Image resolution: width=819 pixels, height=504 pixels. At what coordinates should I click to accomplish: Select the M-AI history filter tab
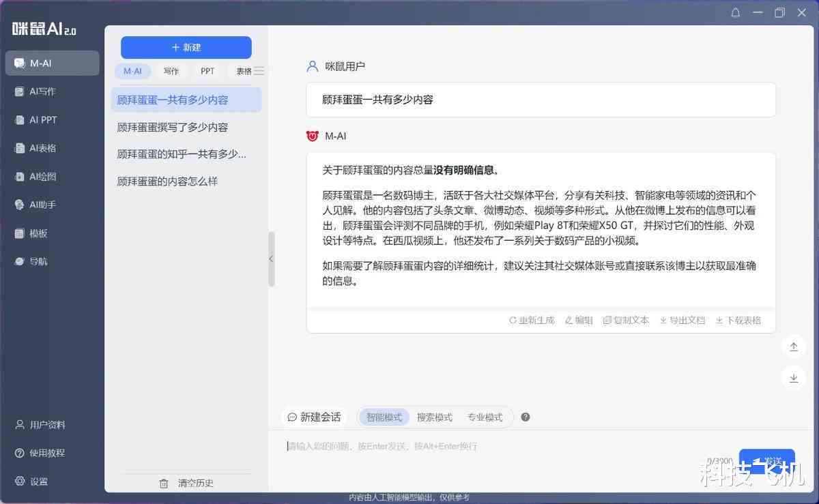coord(132,71)
